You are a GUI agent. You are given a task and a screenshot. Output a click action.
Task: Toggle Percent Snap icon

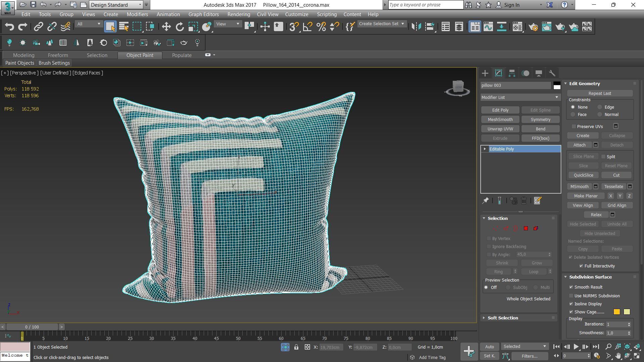click(321, 27)
